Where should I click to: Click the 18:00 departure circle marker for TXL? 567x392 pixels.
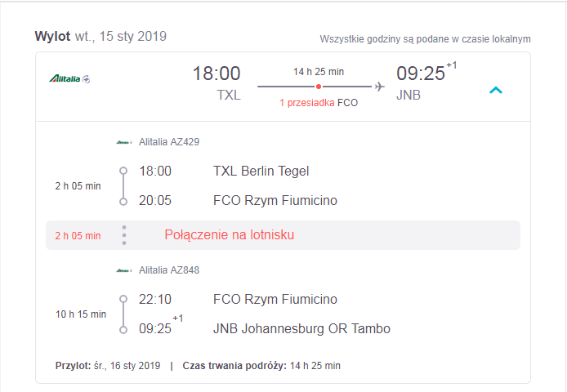123,171
